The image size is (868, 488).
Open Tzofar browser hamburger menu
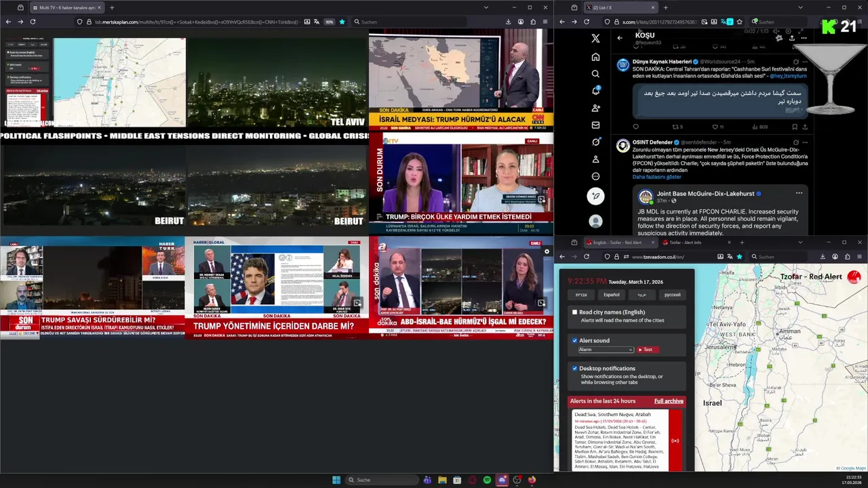click(x=860, y=257)
